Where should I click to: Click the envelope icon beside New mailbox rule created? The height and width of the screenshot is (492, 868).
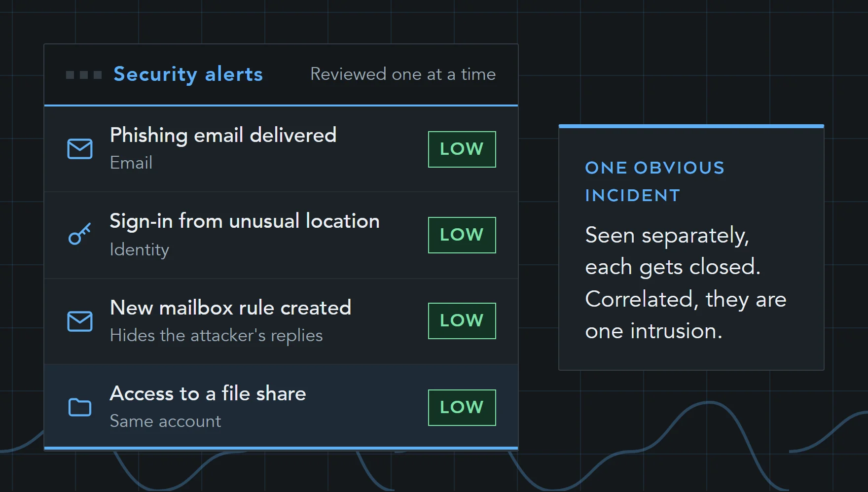click(x=80, y=321)
